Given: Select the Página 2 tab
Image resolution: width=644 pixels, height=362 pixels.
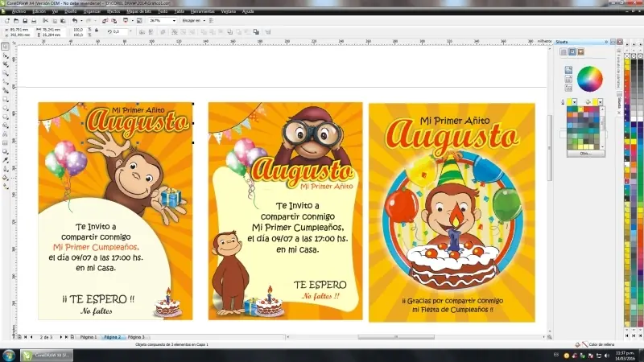Looking at the screenshot, I should pos(112,337).
